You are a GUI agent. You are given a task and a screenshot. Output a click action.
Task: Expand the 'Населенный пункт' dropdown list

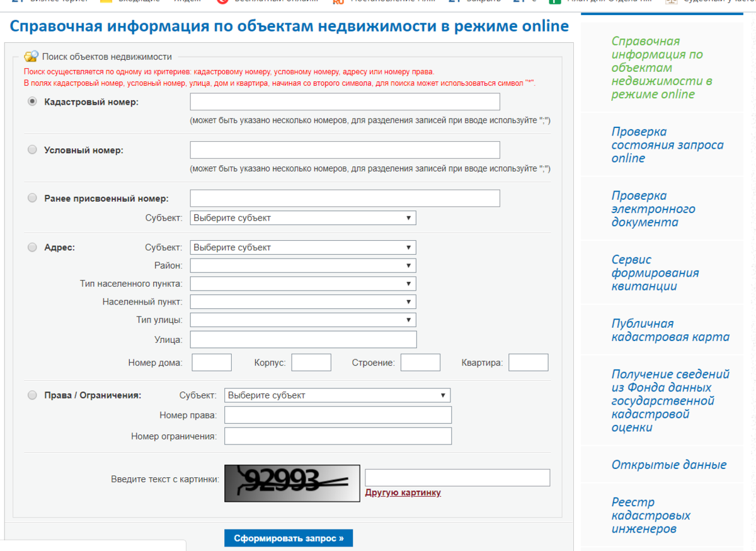[303, 302]
